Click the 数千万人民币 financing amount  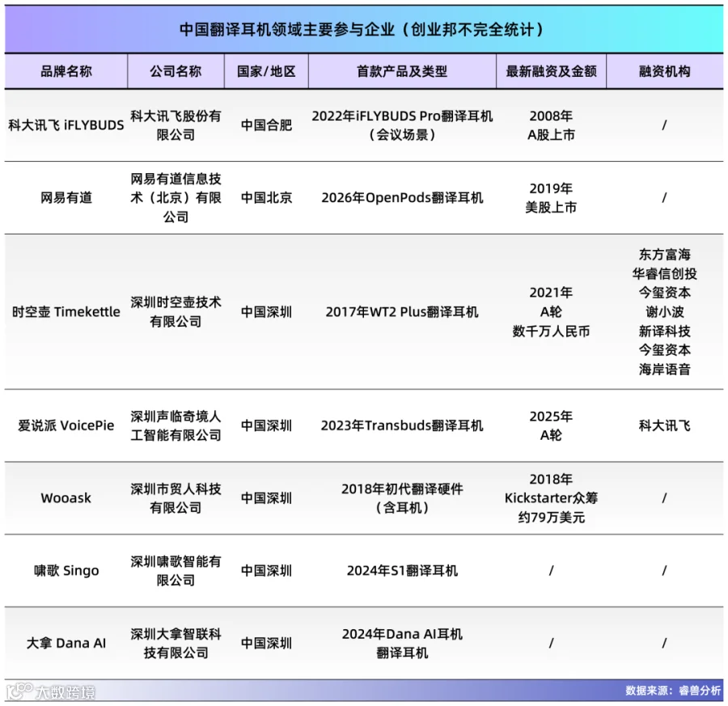551,331
